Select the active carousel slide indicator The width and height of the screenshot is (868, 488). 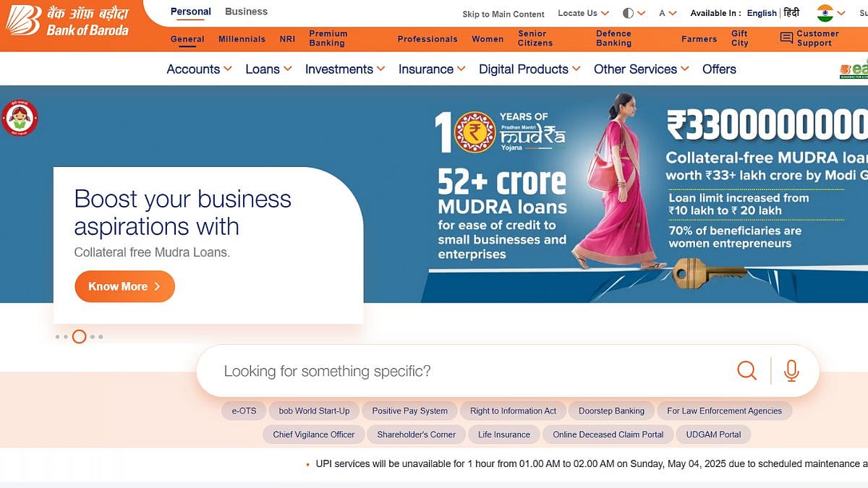[80, 337]
